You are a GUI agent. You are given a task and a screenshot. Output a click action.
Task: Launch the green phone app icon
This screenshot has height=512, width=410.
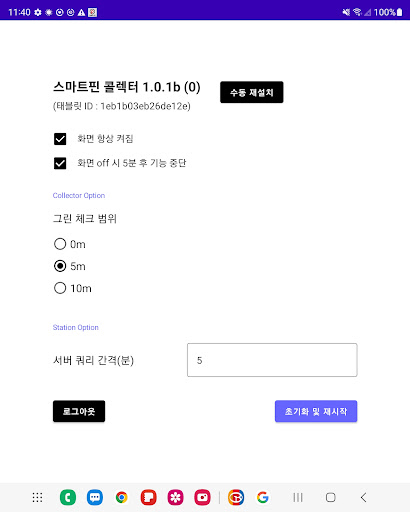pos(68,497)
